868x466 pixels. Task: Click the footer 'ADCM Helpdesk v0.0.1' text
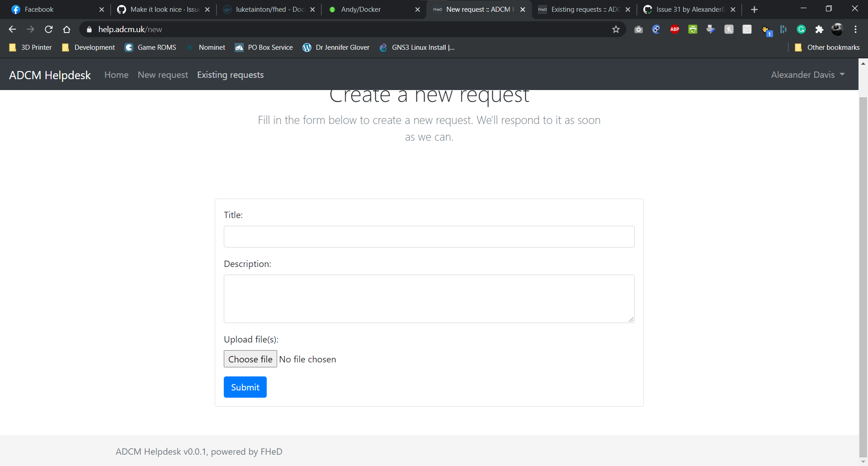[x=161, y=452]
